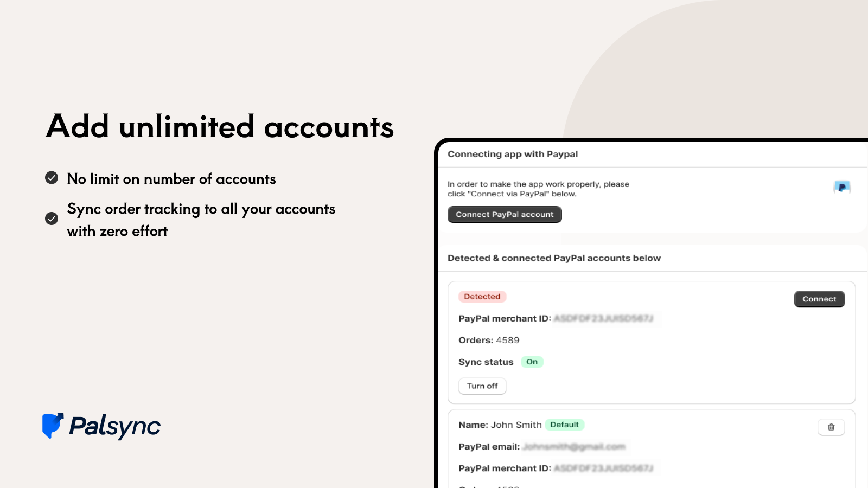Click the Palsync shield logo icon
The image size is (868, 488).
pyautogui.click(x=53, y=426)
